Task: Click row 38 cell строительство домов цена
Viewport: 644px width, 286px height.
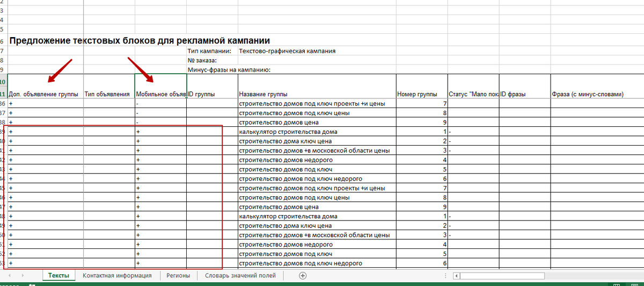Action: [317, 122]
